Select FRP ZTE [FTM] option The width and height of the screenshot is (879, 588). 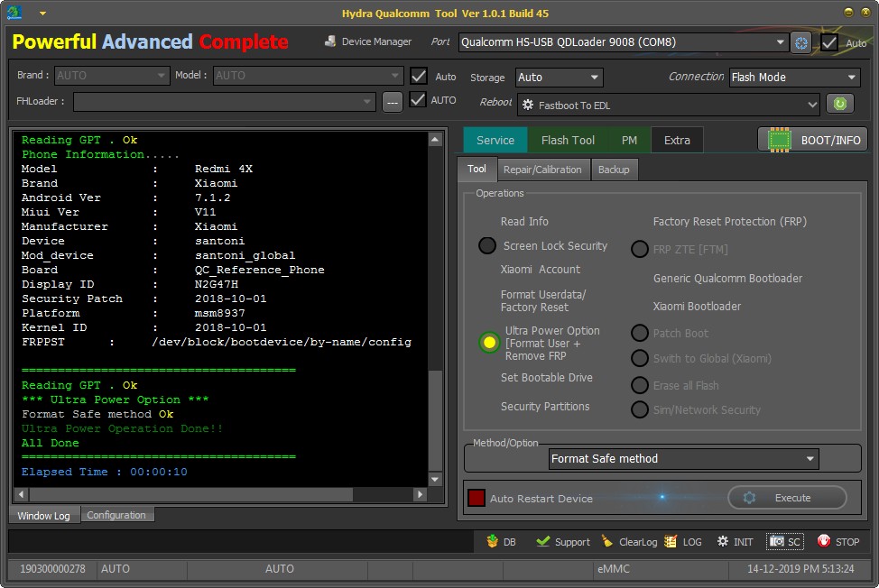640,249
